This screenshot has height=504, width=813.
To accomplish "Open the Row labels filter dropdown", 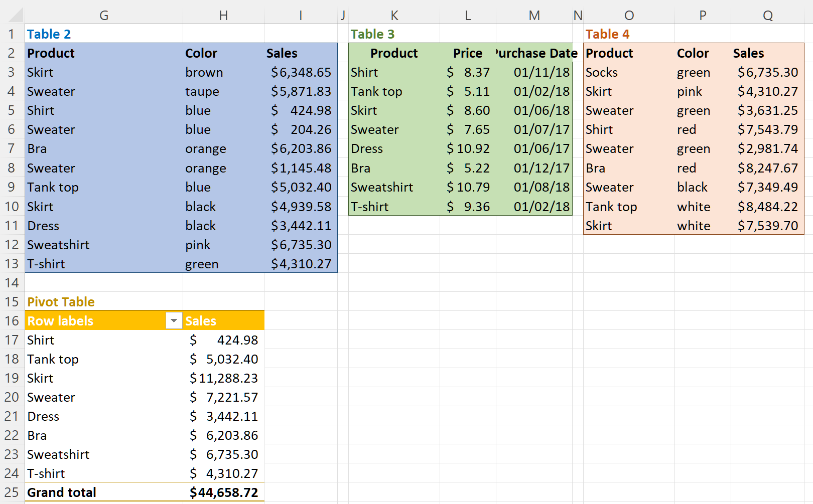I will click(173, 320).
